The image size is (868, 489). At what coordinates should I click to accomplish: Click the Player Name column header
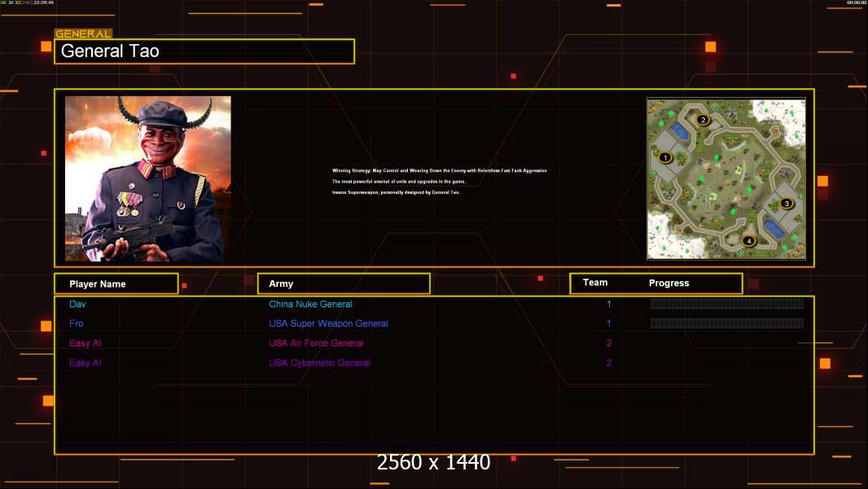tap(116, 284)
